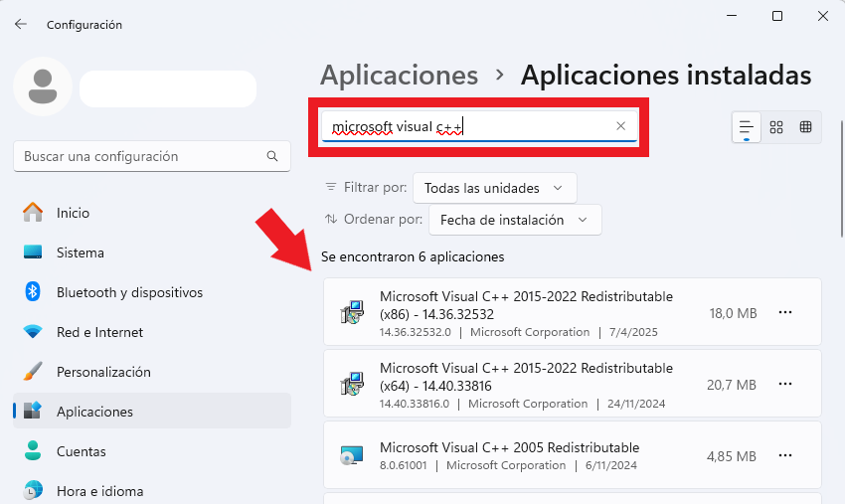This screenshot has height=504, width=845.
Task: Clear the app search with the X
Action: click(x=620, y=125)
